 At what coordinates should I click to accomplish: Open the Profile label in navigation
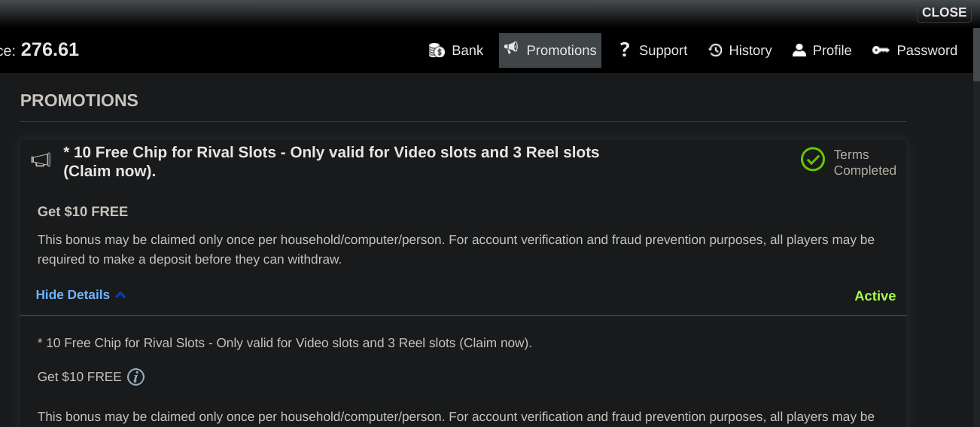832,50
